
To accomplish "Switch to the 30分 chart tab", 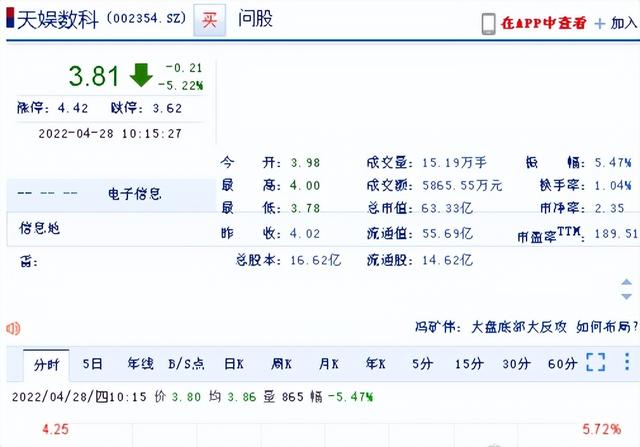I will [x=516, y=363].
